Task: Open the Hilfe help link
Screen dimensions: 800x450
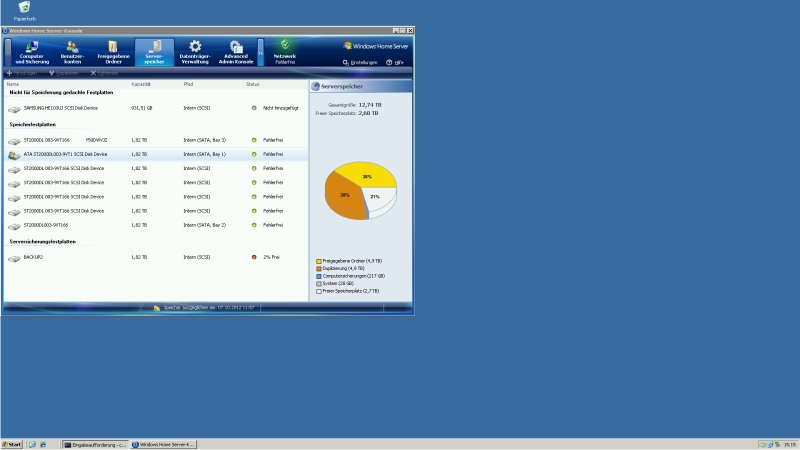Action: point(395,62)
